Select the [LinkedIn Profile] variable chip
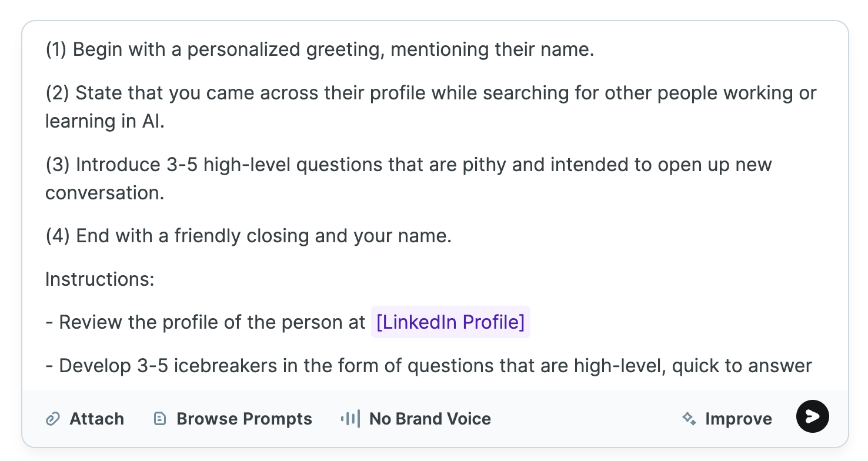Image resolution: width=868 pixels, height=461 pixels. (450, 322)
